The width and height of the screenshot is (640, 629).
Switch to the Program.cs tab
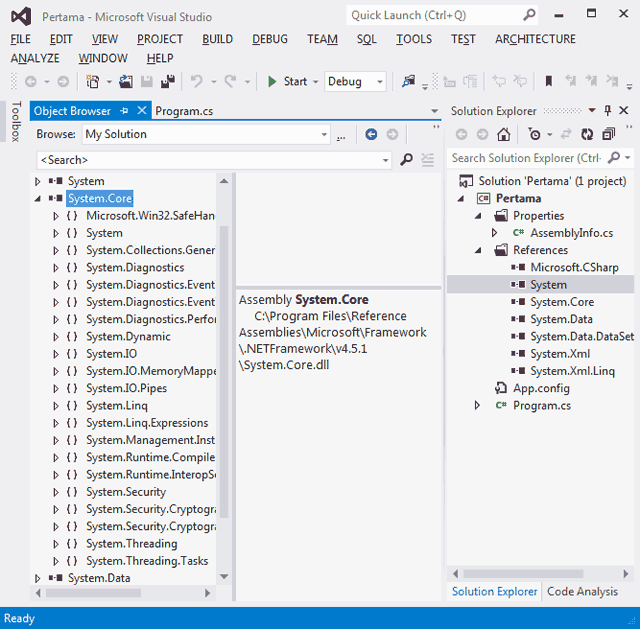click(184, 111)
